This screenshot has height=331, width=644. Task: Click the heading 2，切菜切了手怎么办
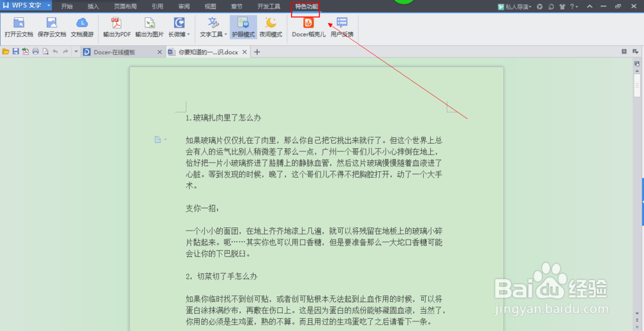tap(222, 276)
